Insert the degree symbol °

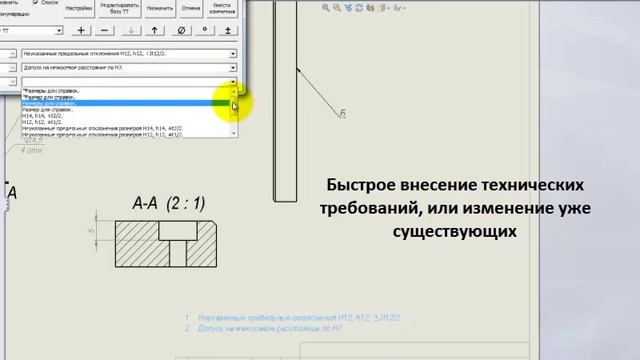tap(205, 31)
